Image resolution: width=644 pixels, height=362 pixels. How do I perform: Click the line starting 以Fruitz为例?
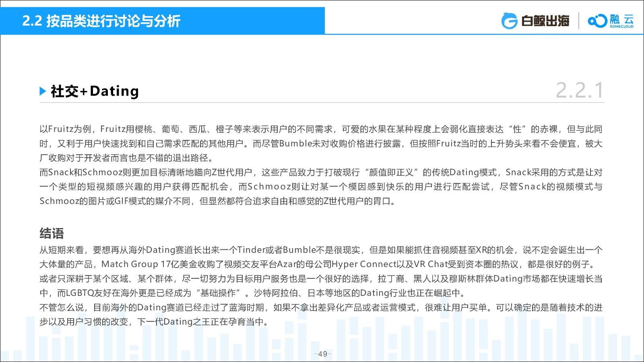click(x=321, y=129)
